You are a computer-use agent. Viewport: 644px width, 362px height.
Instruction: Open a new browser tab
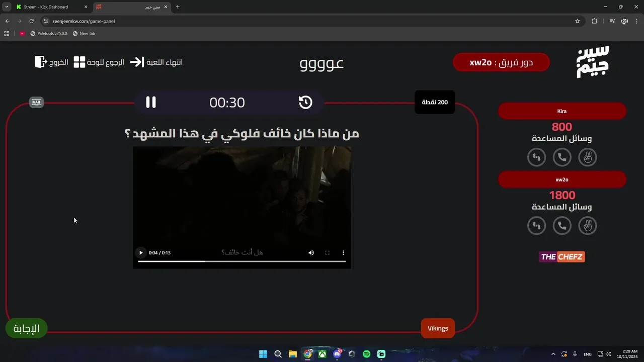click(x=178, y=7)
